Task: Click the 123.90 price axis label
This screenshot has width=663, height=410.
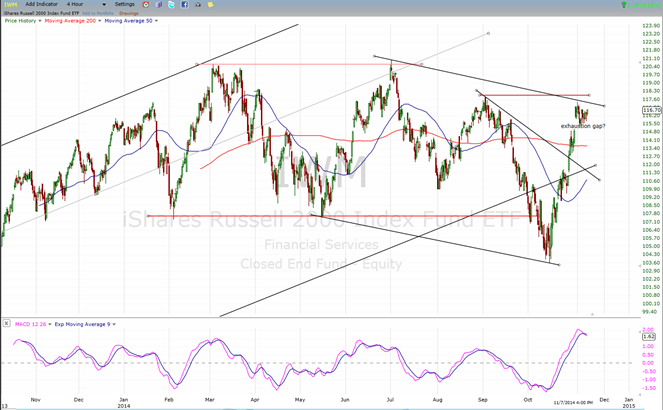Action: click(x=651, y=25)
